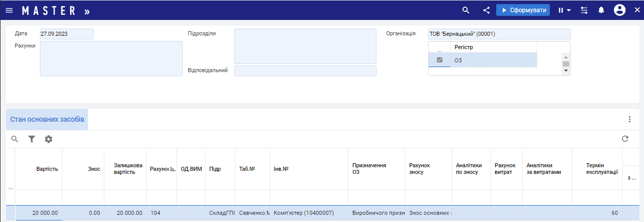Viewport: 644px width, 222px height.
Task: Toggle the ОЗ register checkbox
Action: pos(439,60)
